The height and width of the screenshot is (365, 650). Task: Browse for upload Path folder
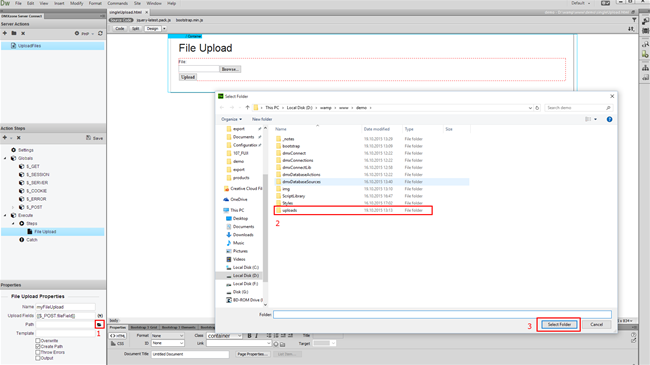[x=99, y=324]
